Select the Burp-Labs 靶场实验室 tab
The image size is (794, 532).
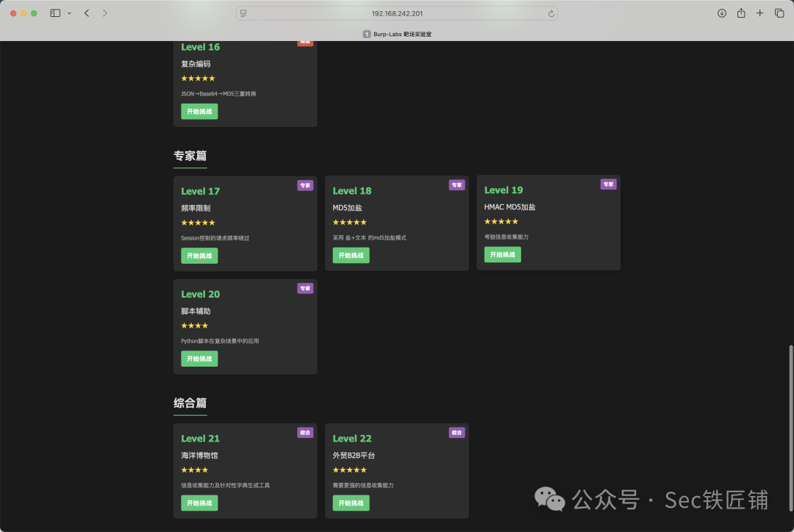pyautogui.click(x=396, y=33)
